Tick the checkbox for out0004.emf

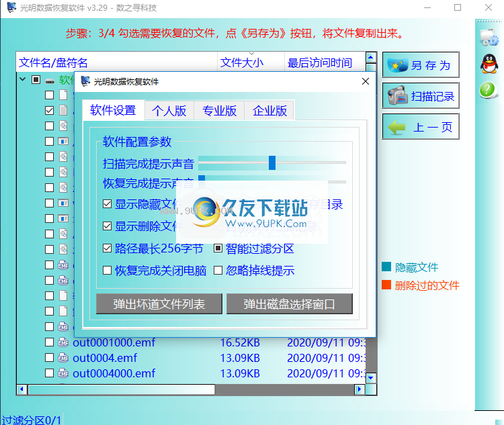pos(49,358)
